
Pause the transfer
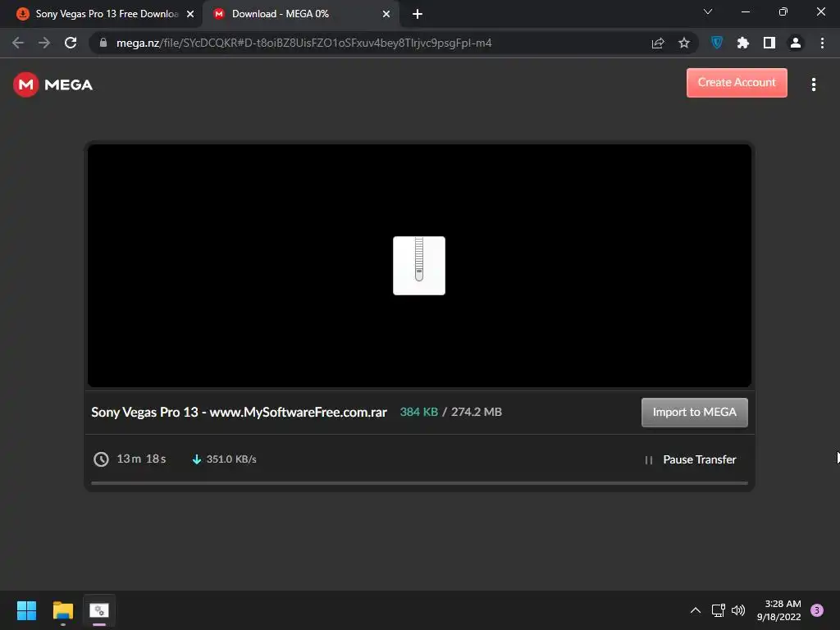coord(691,459)
